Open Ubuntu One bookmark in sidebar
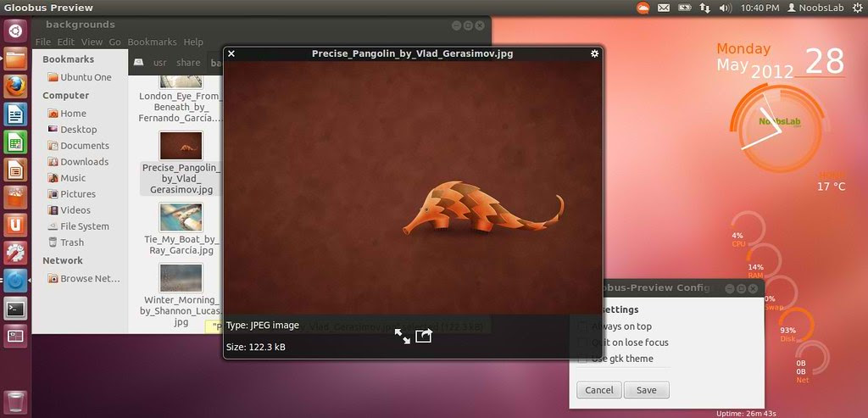 [80, 77]
